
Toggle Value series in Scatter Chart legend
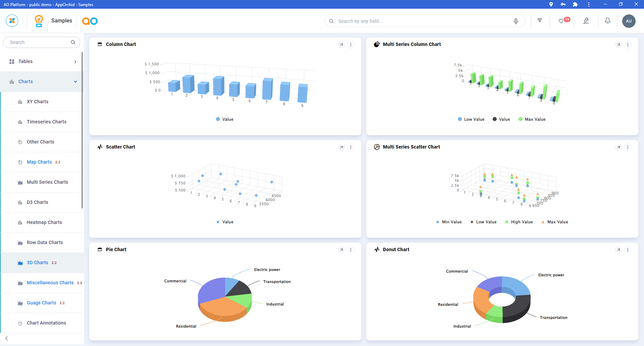coord(225,222)
